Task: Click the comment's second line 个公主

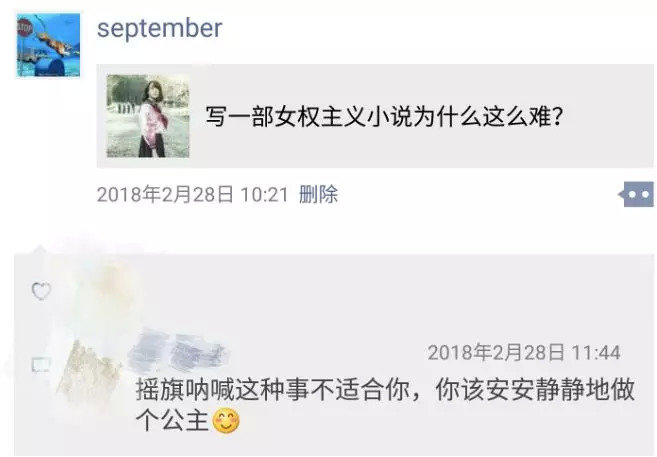Action: (x=172, y=421)
